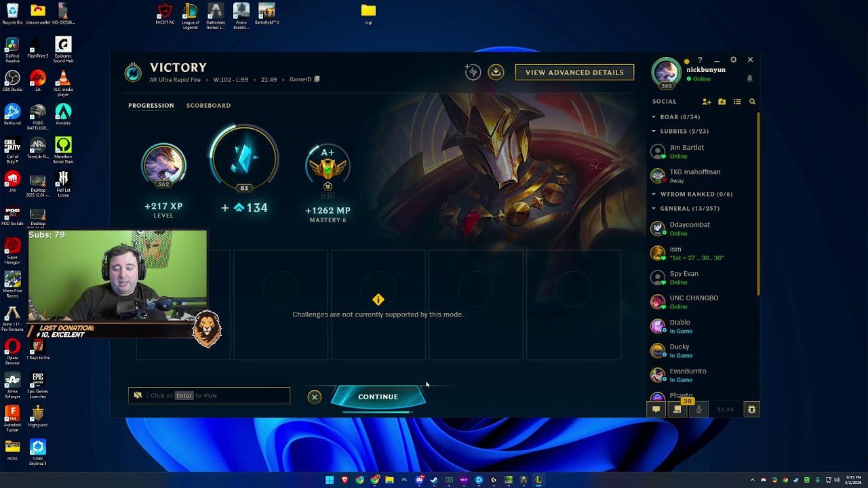Open the notifications bell icon
The width and height of the screenshot is (868, 488).
(749, 79)
